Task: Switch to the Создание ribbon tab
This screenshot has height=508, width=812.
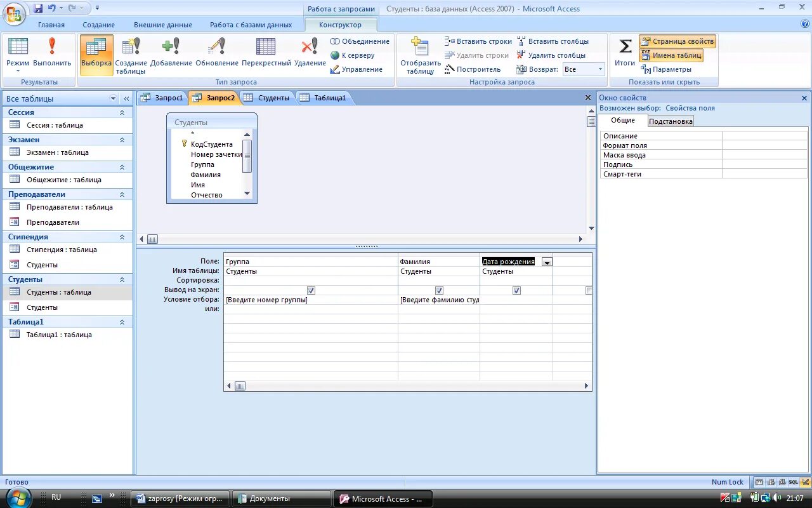Action: click(98, 25)
